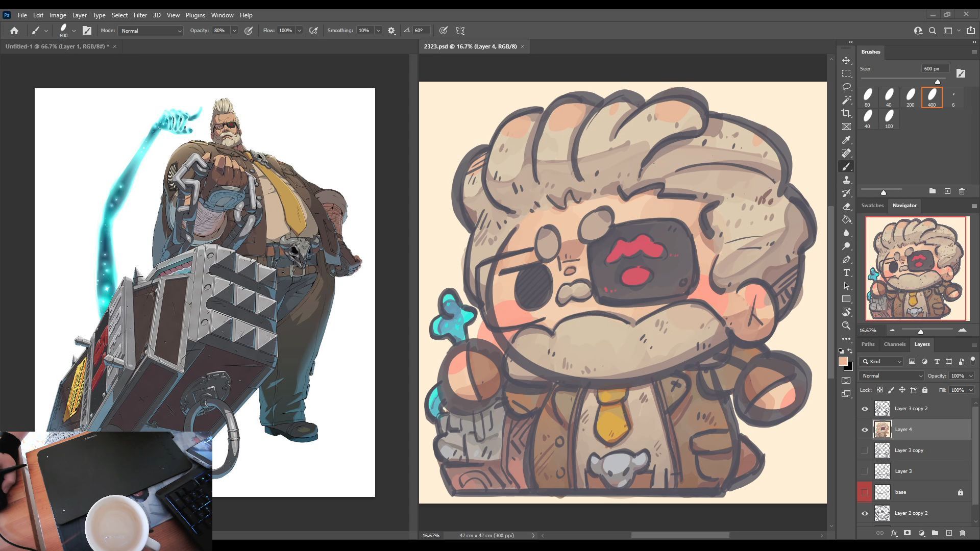The height and width of the screenshot is (551, 980).
Task: Expand the Flow dropdown arrow
Action: point(299,31)
